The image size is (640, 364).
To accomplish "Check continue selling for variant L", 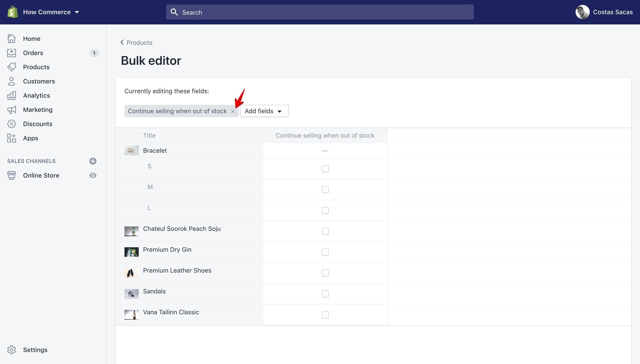I will point(325,210).
